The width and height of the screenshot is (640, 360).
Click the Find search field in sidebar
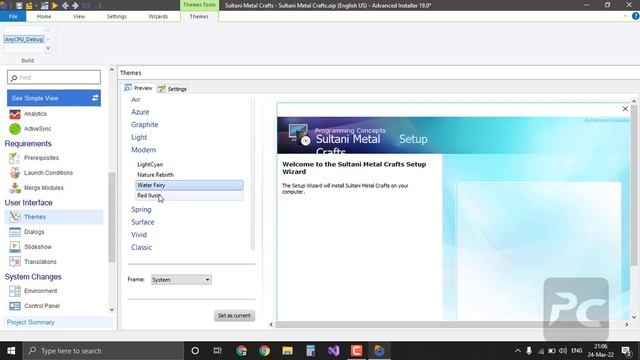click(x=54, y=78)
